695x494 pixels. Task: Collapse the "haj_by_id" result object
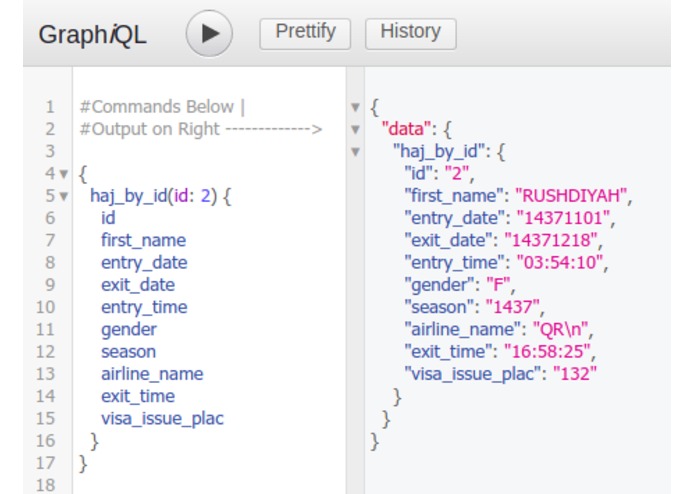point(355,152)
